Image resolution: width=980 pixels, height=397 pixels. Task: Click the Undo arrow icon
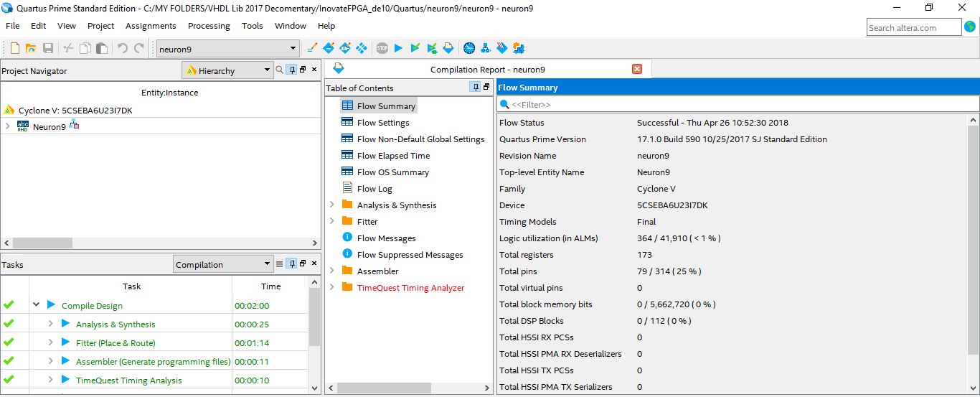click(x=123, y=48)
